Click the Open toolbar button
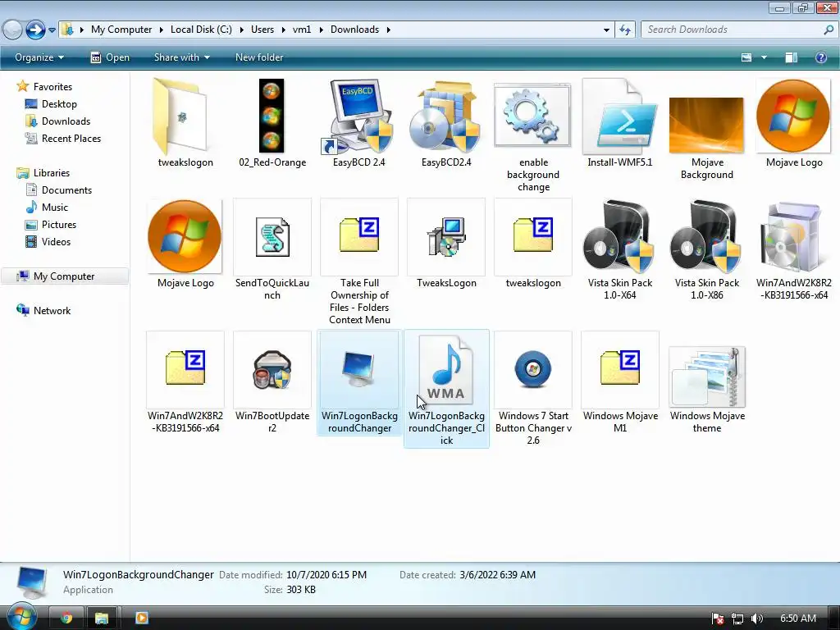The image size is (840, 630). coord(110,57)
